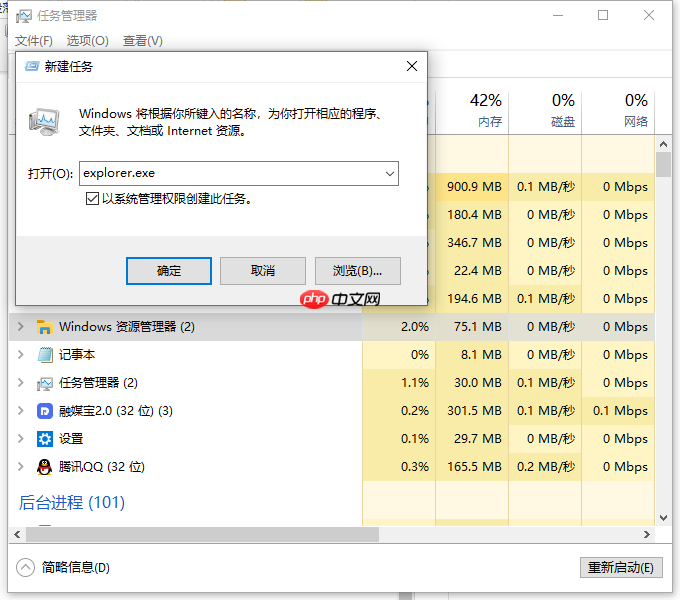The image size is (680, 600).
Task: Confirm with the 确定 button
Action: [x=169, y=271]
